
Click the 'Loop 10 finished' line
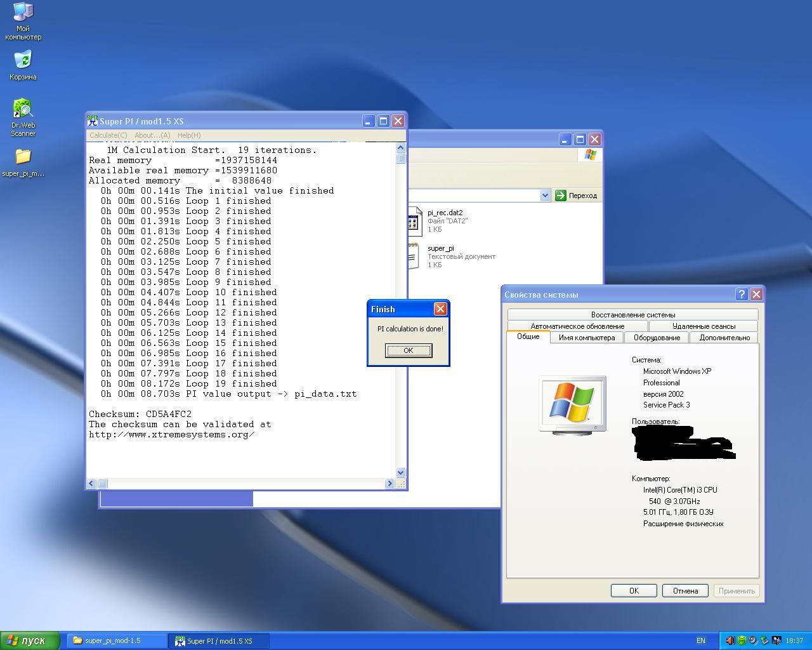click(x=189, y=292)
